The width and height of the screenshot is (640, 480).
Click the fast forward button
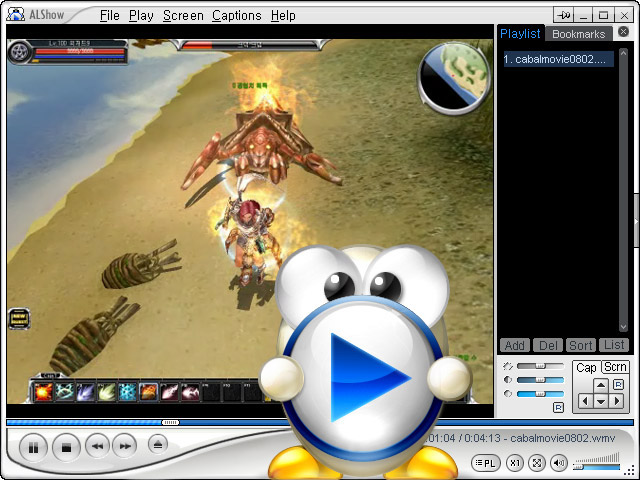click(125, 447)
